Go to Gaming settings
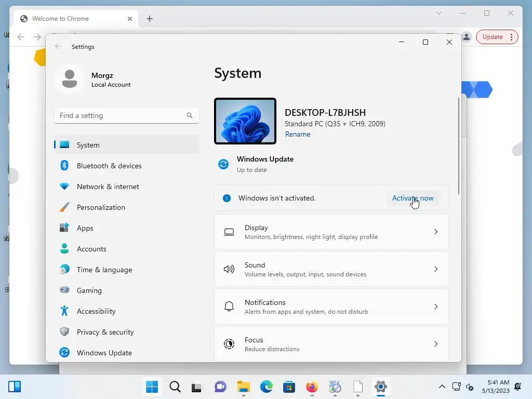 tap(127, 290)
